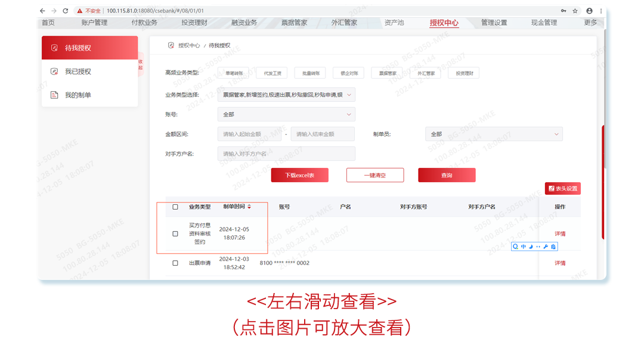Open the 票据管家 menu item

[x=295, y=23]
